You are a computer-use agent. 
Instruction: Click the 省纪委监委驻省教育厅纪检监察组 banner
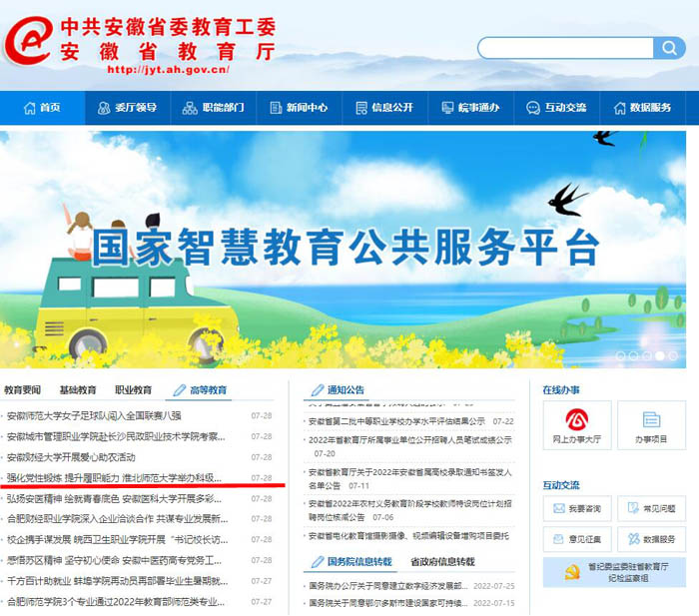tap(614, 572)
